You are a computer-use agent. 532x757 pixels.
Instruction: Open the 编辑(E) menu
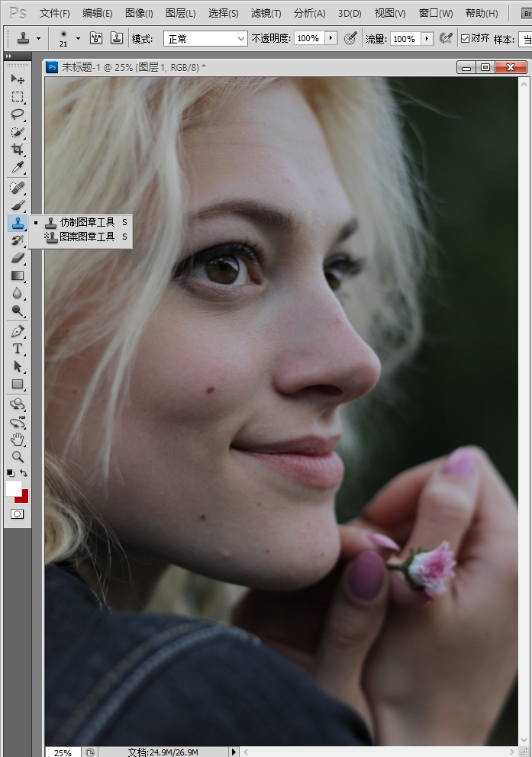pos(98,13)
